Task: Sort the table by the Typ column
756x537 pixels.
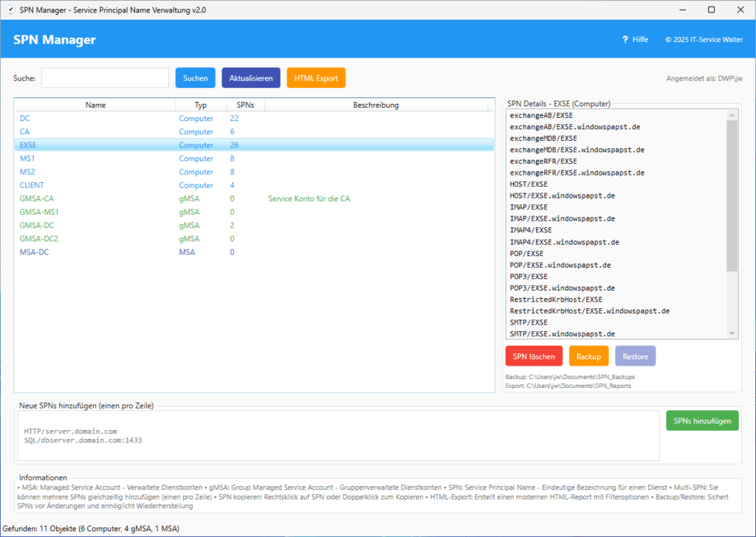Action: pos(201,105)
